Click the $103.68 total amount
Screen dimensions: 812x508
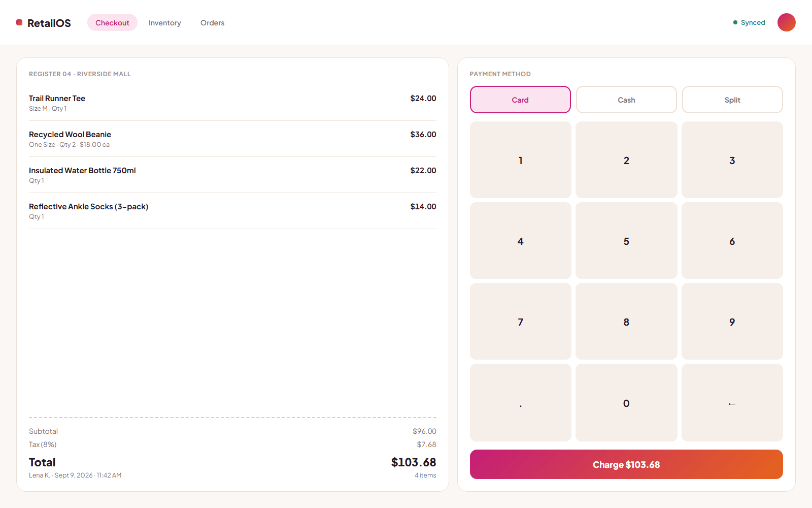click(x=414, y=462)
